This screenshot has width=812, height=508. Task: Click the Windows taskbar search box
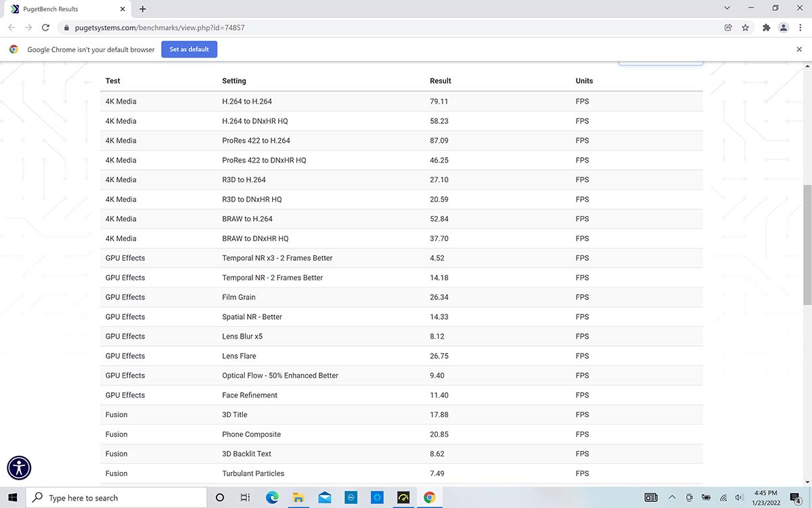(117, 498)
